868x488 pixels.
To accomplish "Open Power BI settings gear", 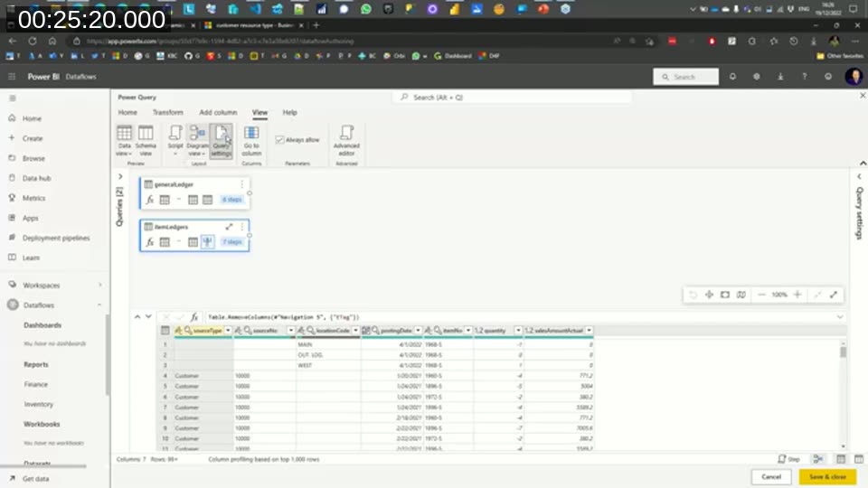I will pos(756,76).
